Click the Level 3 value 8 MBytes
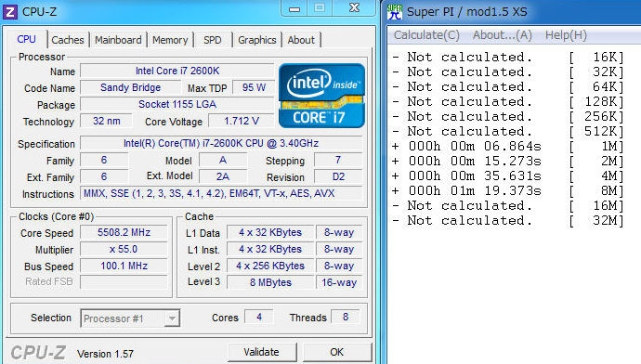The height and width of the screenshot is (364, 641). click(270, 282)
